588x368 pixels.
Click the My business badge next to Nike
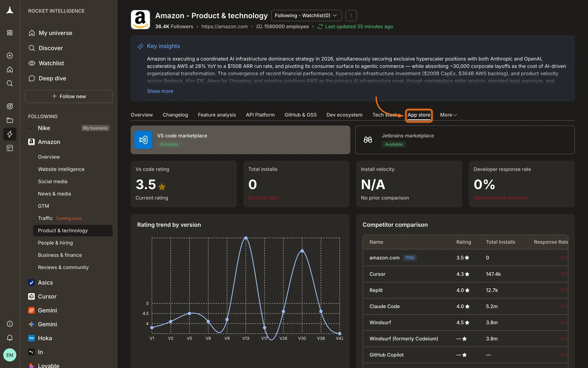(95, 128)
